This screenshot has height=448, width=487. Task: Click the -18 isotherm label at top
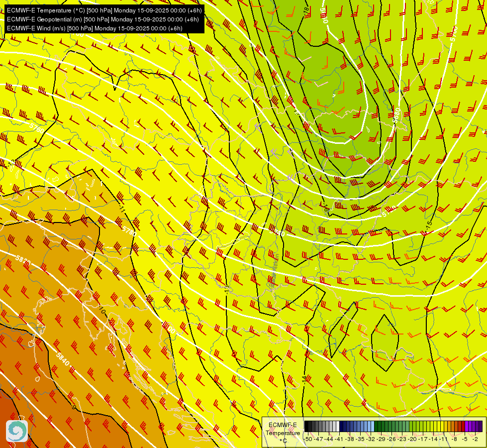click(306, 10)
